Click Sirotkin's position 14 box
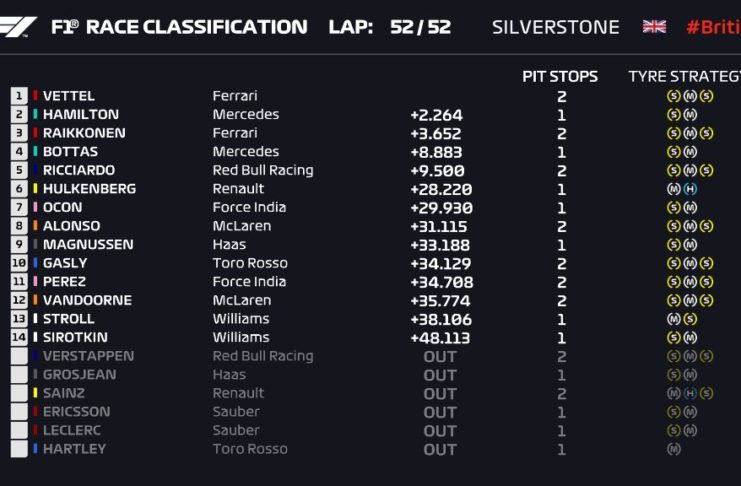 click(19, 338)
